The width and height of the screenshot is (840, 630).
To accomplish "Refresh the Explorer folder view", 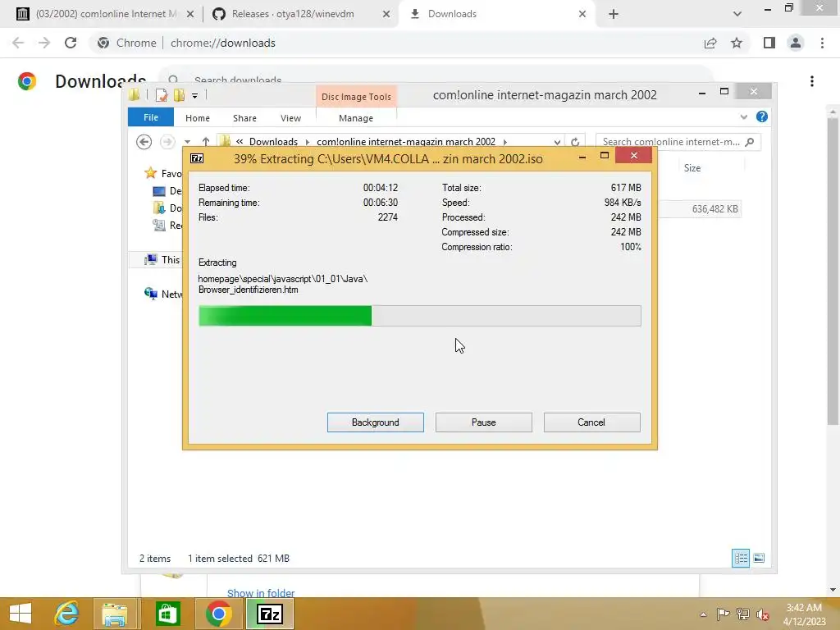I will 575,142.
